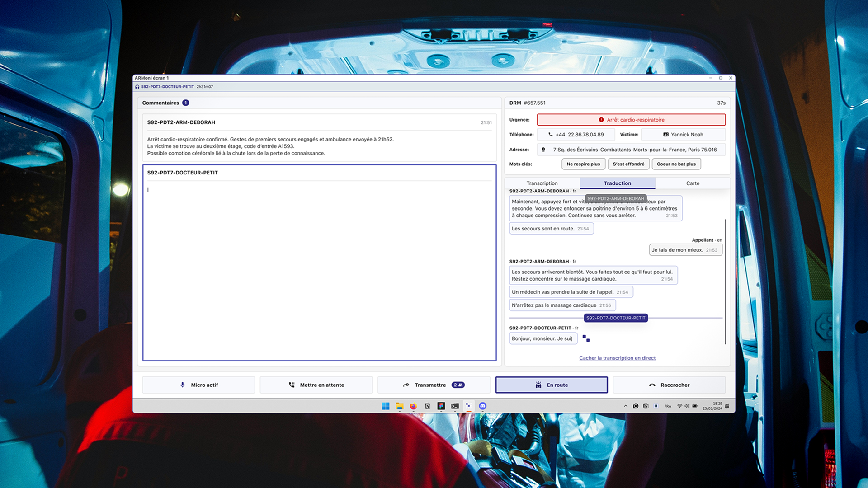
Task: Click the transcription panel scrollbar
Action: coord(725,282)
